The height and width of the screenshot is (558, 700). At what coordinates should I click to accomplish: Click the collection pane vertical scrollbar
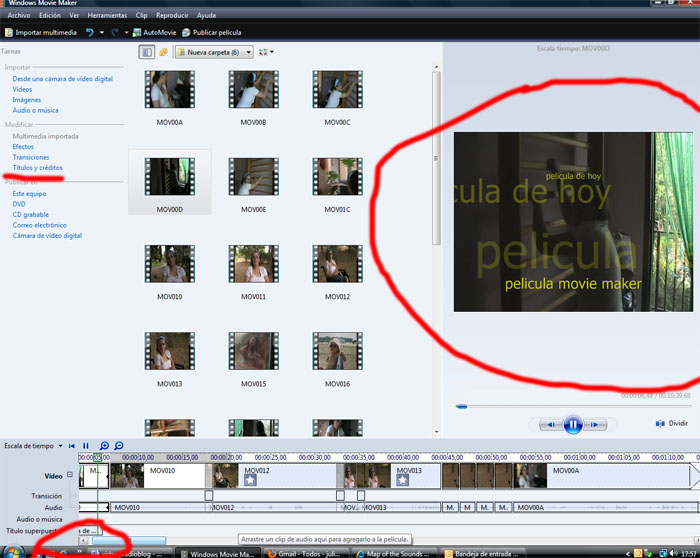(436, 158)
